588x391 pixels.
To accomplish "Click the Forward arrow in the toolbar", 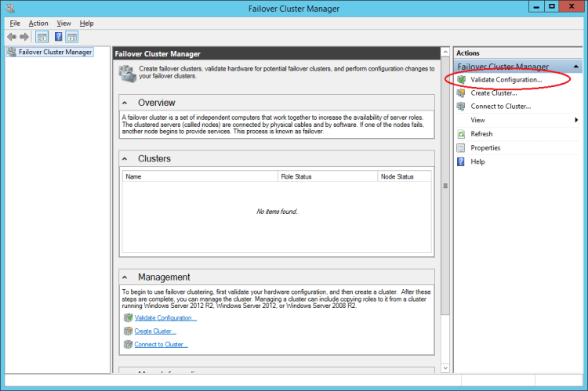I will [24, 37].
